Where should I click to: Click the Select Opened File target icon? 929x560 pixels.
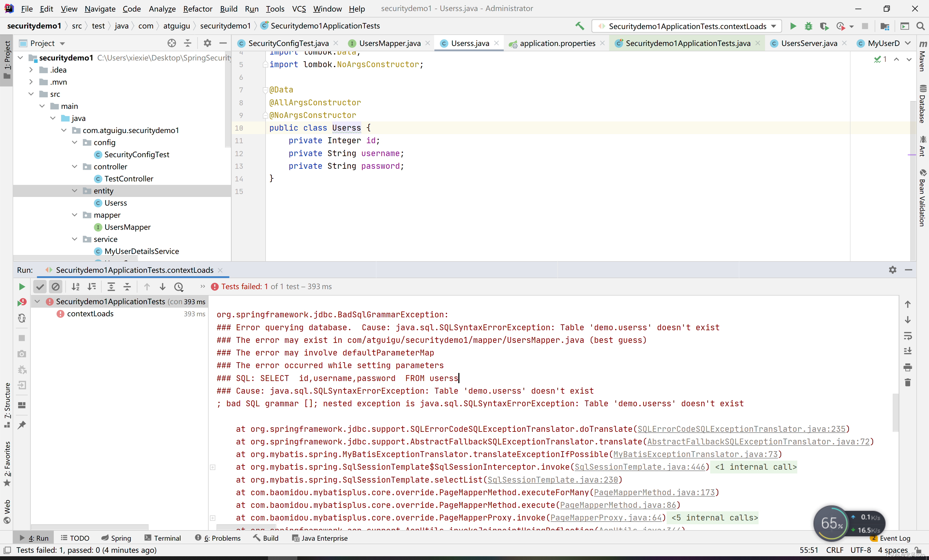(171, 43)
